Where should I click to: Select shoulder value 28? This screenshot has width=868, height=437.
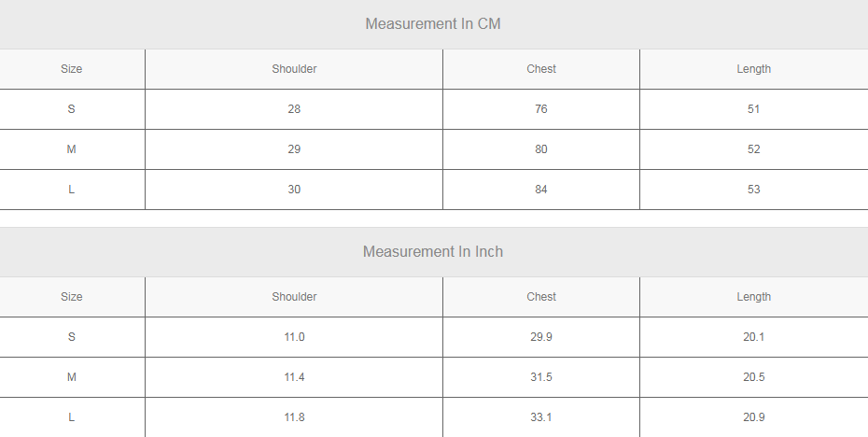click(x=294, y=109)
